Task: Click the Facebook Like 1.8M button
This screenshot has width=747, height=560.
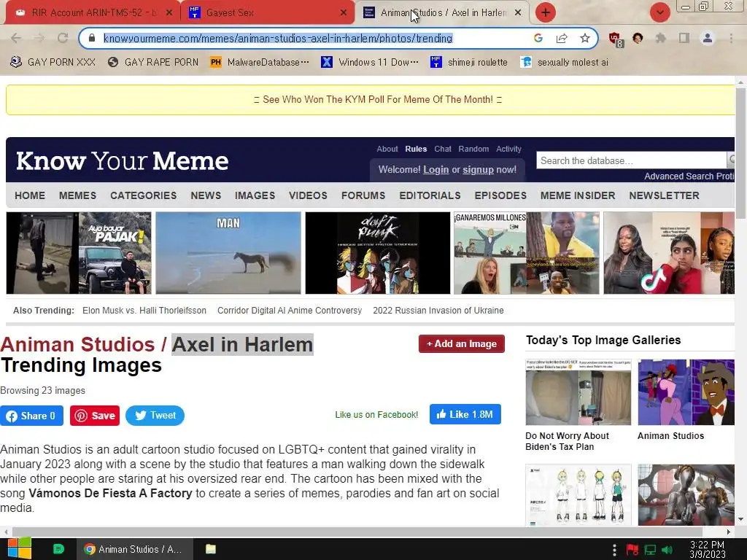Action: pyautogui.click(x=465, y=414)
